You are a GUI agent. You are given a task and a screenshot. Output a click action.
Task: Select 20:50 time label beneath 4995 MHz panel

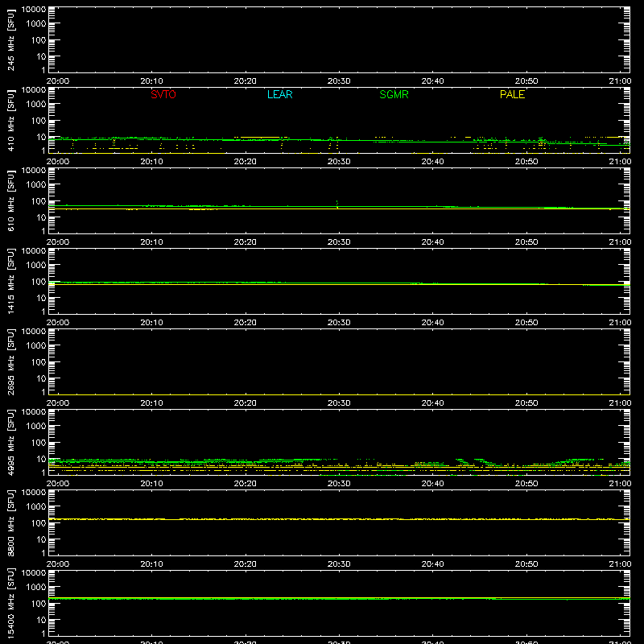526,484
